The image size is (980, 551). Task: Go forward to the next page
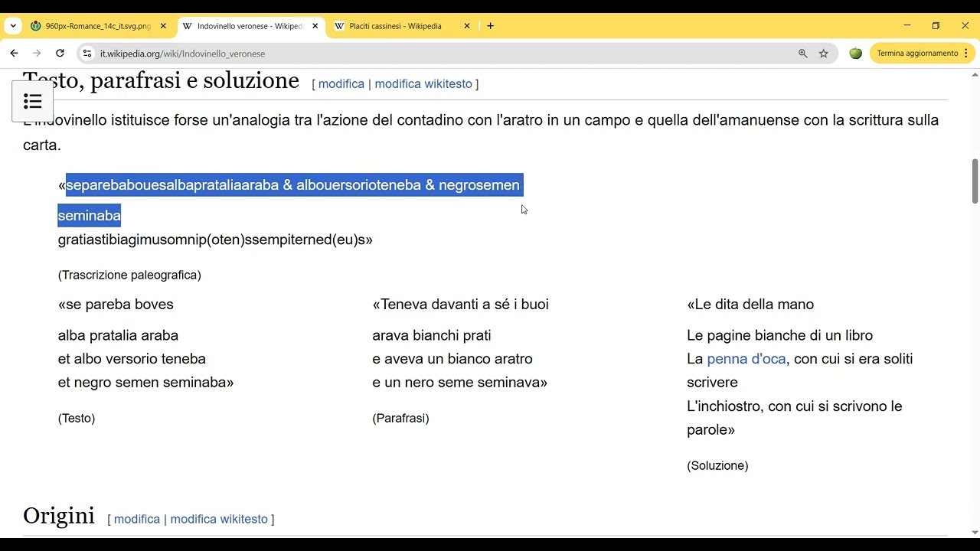pos(37,54)
